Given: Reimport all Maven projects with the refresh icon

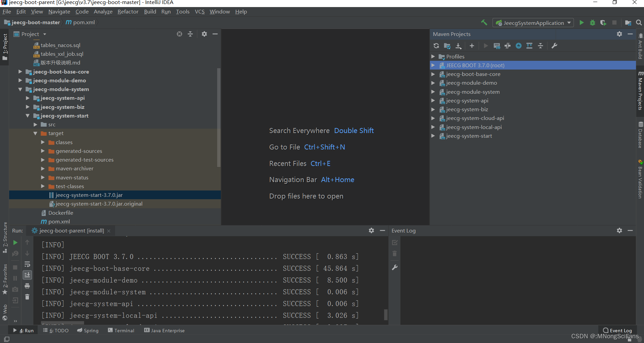Looking at the screenshot, I should (x=436, y=46).
